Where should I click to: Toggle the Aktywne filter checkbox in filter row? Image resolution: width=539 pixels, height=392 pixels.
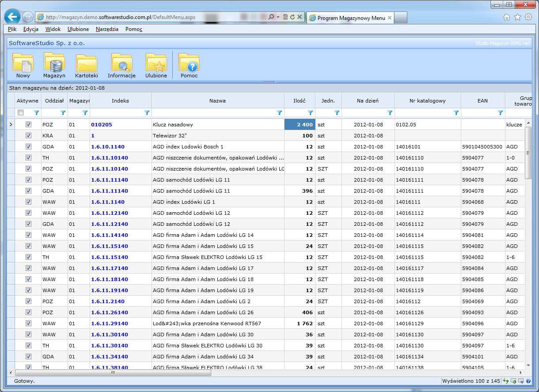(x=21, y=113)
